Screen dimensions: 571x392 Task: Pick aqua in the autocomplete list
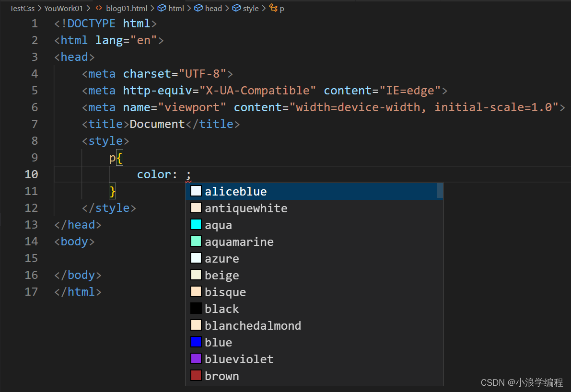315,225
